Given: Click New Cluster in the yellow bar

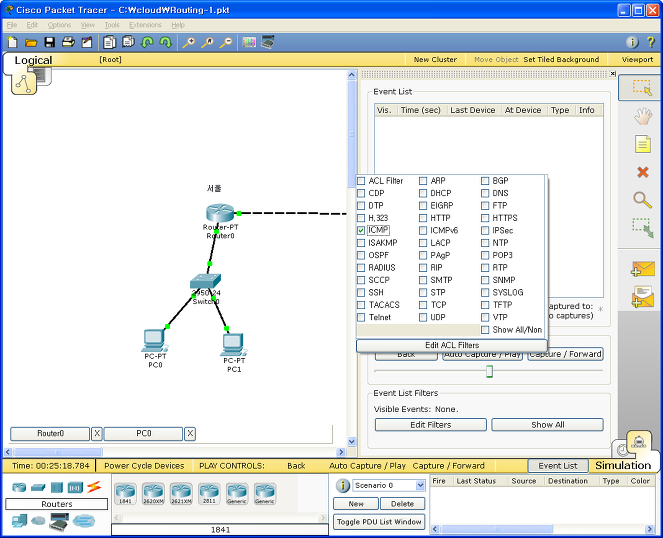Looking at the screenshot, I should pos(435,60).
